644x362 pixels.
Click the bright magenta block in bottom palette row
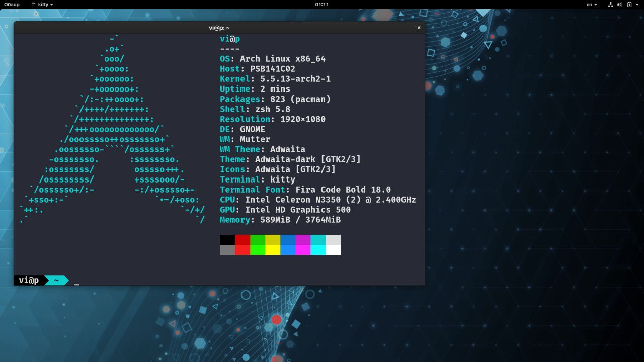click(x=303, y=250)
